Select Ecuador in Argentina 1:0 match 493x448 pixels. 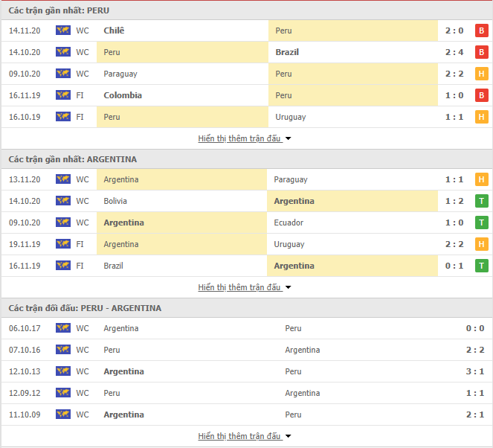pyautogui.click(x=289, y=223)
